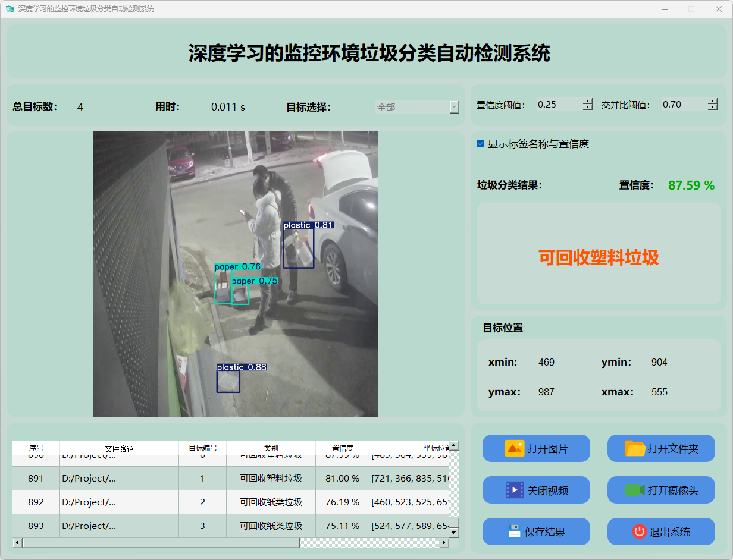Click the table's vertical scrollbar down arrow
Screen dimensions: 733x560
pyautogui.click(x=454, y=533)
